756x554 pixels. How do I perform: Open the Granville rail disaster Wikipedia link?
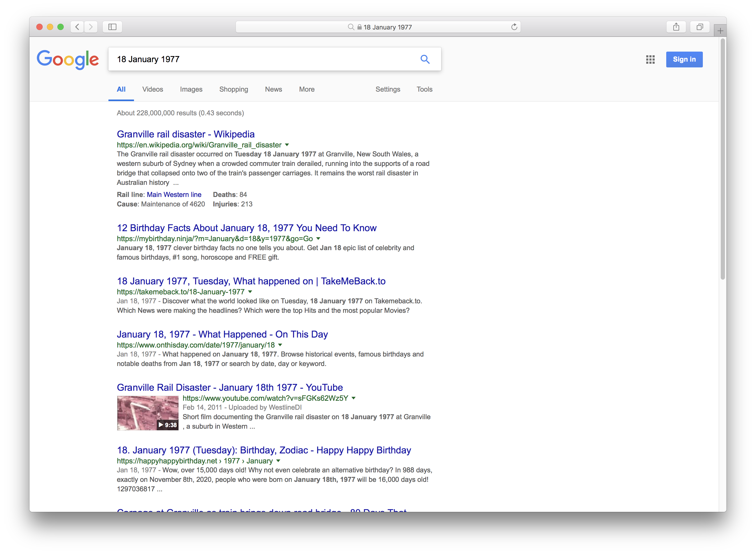pyautogui.click(x=185, y=134)
